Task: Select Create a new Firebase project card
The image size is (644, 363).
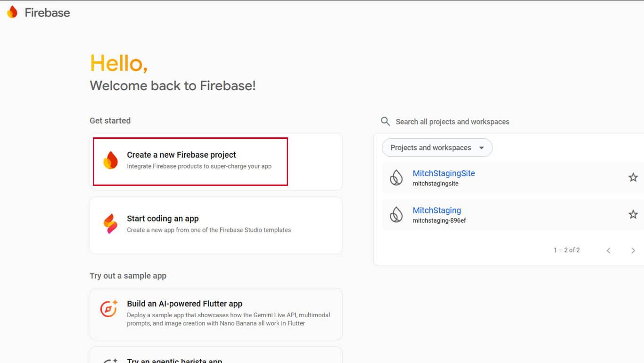Action: pos(215,161)
